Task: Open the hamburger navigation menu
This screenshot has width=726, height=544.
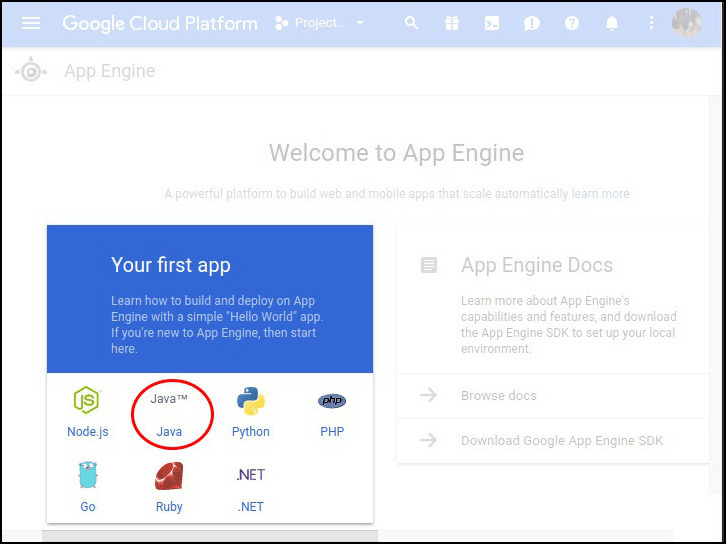Action: [31, 23]
